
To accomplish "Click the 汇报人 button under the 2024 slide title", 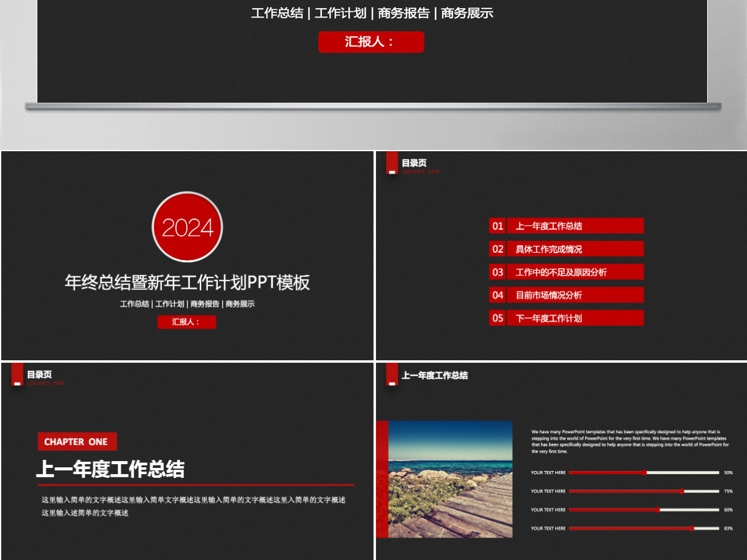I will 187,322.
